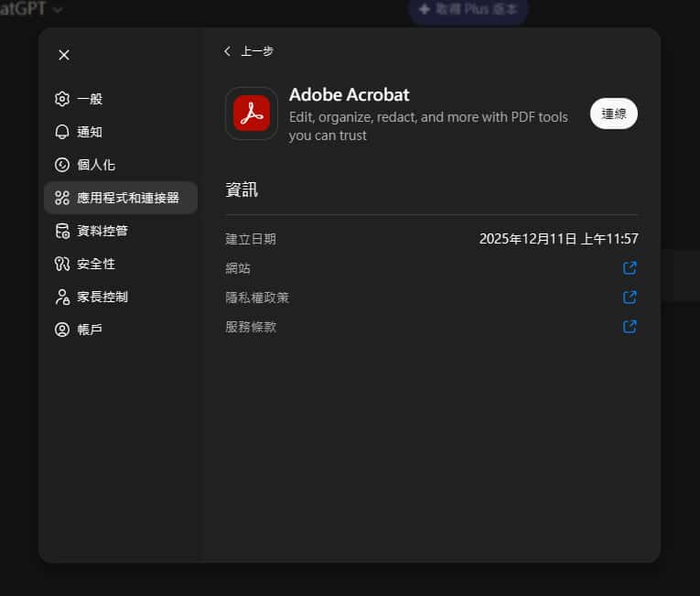Switch to the 個人化 tab
700x596 pixels.
[121, 165]
